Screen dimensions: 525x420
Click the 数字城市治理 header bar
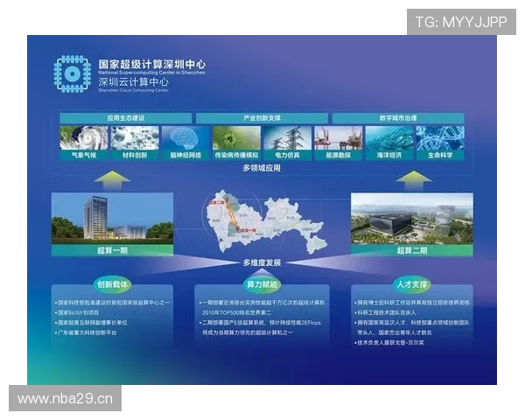point(398,118)
